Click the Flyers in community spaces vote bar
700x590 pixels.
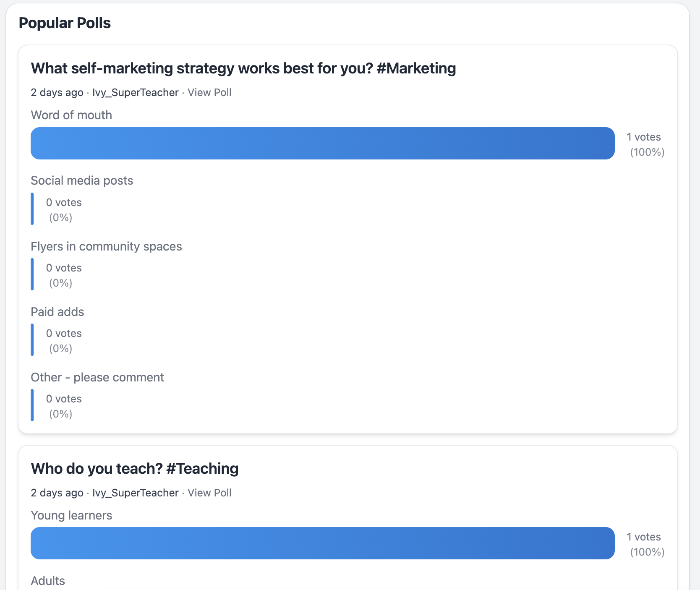tap(32, 274)
